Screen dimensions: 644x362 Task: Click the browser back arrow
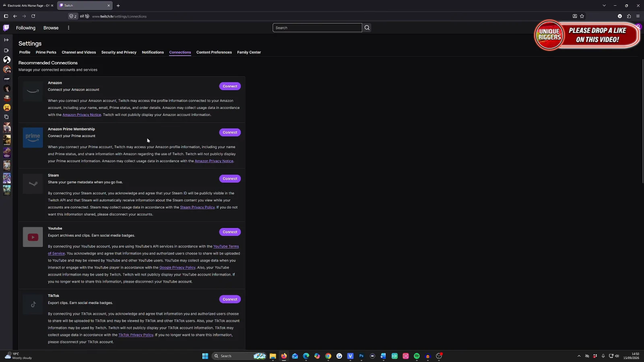coord(15,16)
